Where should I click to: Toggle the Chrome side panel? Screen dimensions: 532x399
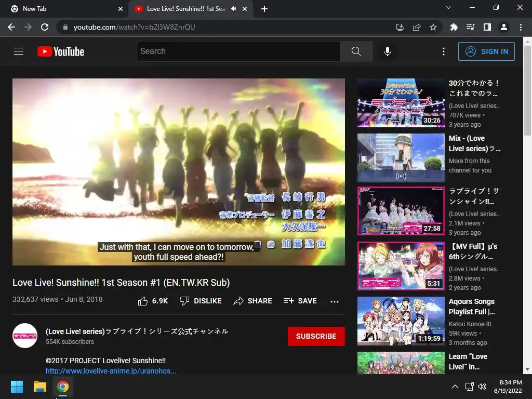point(487,27)
